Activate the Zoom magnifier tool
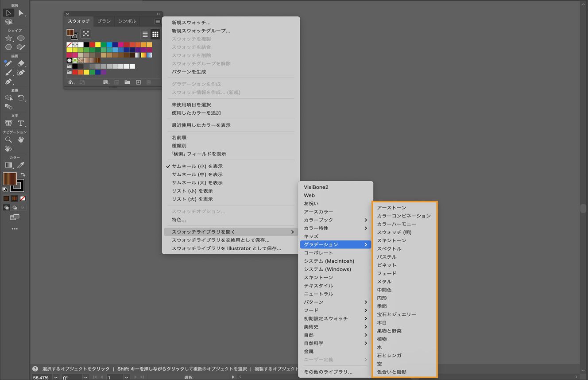The width and height of the screenshot is (588, 380). [8, 140]
